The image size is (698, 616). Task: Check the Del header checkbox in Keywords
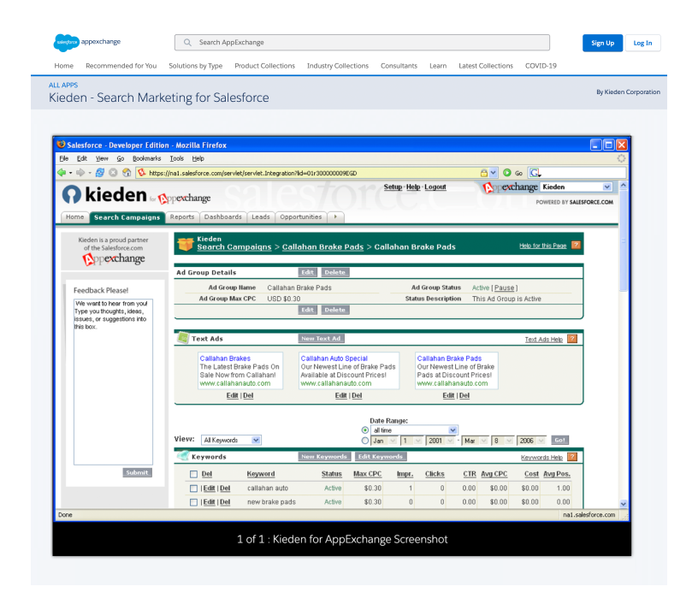[193, 475]
